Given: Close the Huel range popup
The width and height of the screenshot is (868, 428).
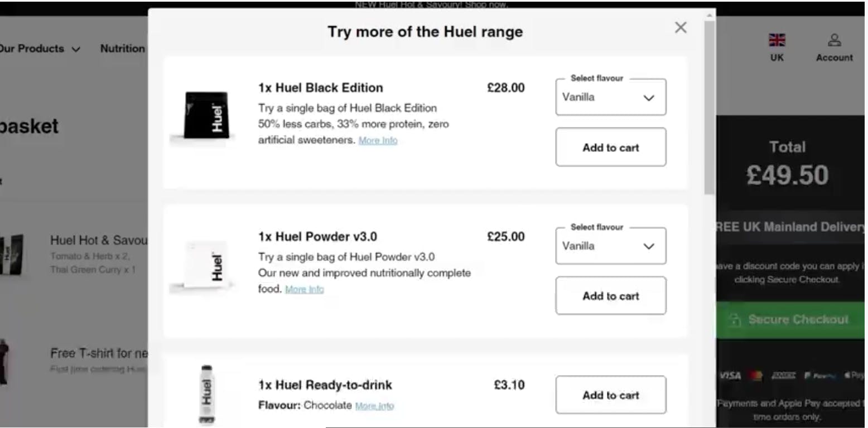Looking at the screenshot, I should pyautogui.click(x=680, y=27).
